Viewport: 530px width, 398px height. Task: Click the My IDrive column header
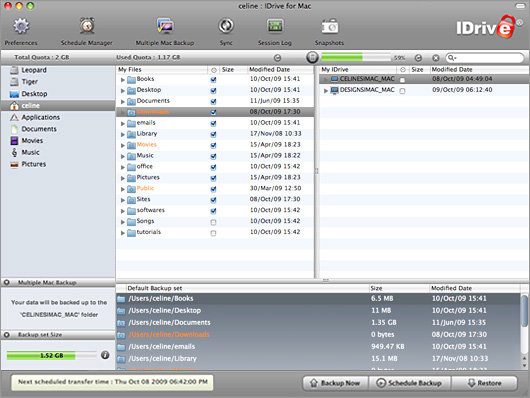tap(358, 69)
